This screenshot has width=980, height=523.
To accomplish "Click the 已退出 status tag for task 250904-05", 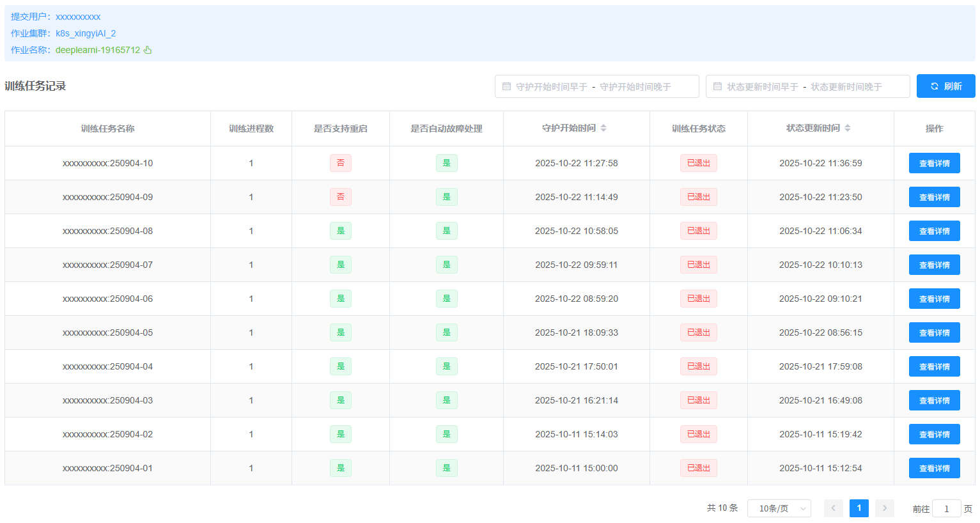I will (x=698, y=332).
